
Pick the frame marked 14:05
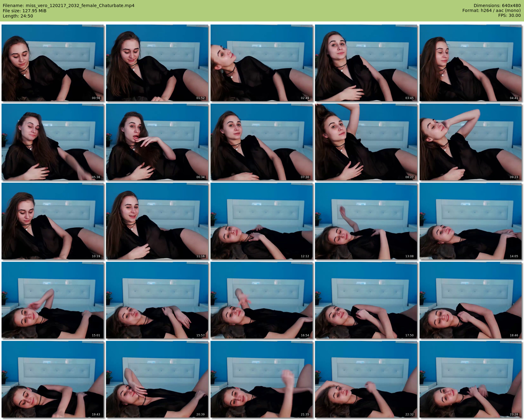[471, 221]
